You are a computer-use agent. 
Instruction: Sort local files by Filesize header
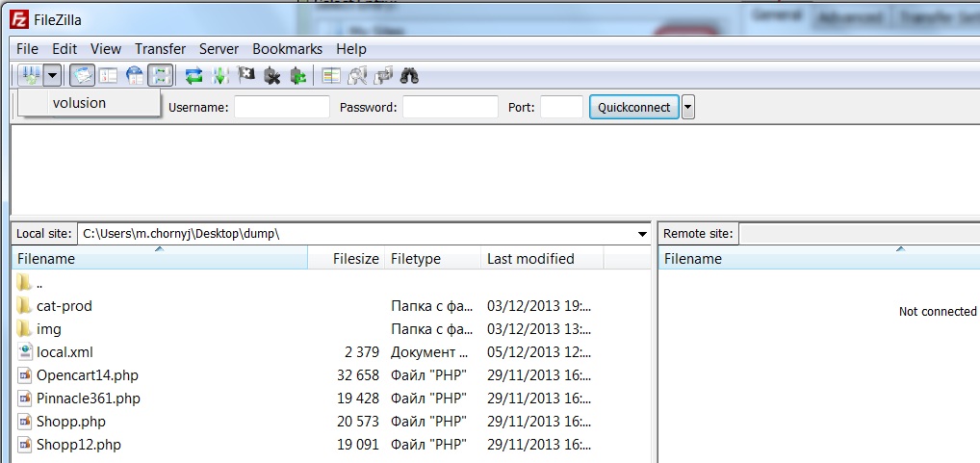click(x=347, y=258)
